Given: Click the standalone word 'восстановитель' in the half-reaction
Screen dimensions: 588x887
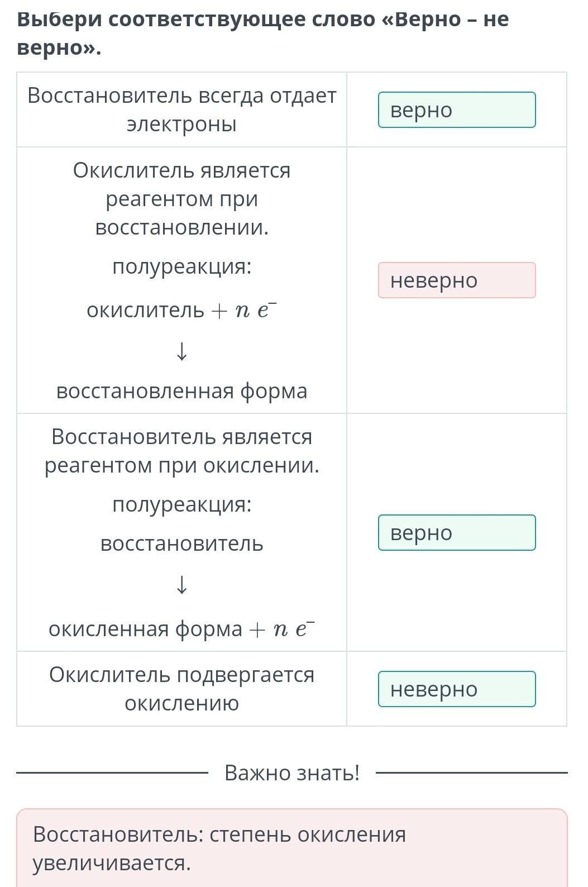Looking at the screenshot, I should tap(182, 543).
